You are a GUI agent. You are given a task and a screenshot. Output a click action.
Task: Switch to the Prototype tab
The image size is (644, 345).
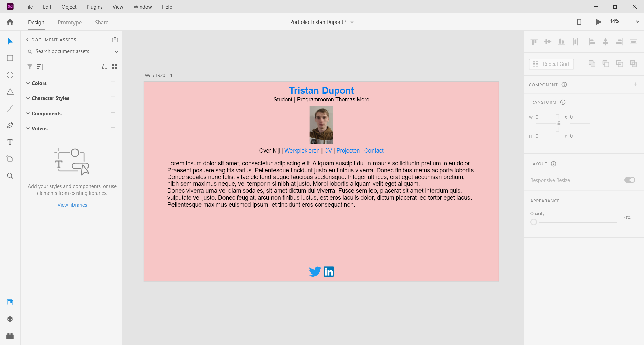tap(70, 22)
